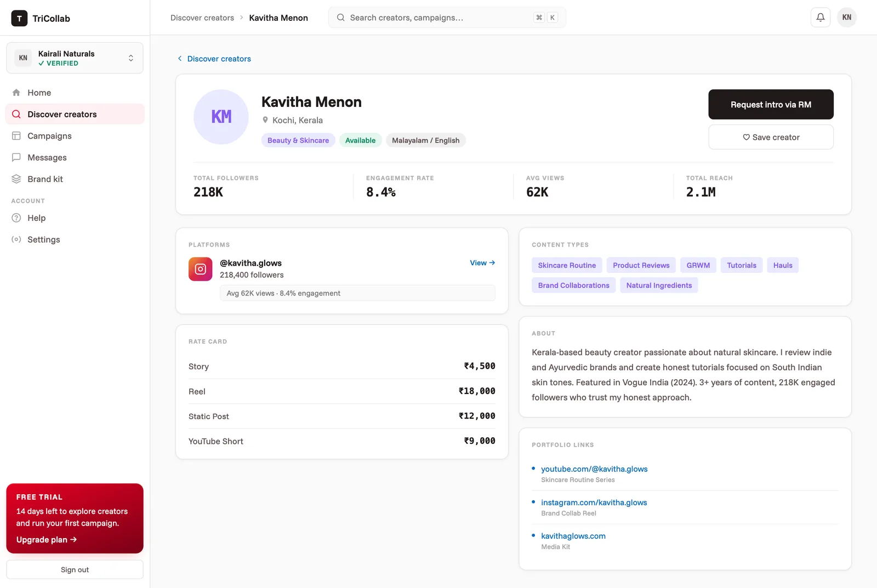Click the Natural Ingredients content tag

click(659, 286)
